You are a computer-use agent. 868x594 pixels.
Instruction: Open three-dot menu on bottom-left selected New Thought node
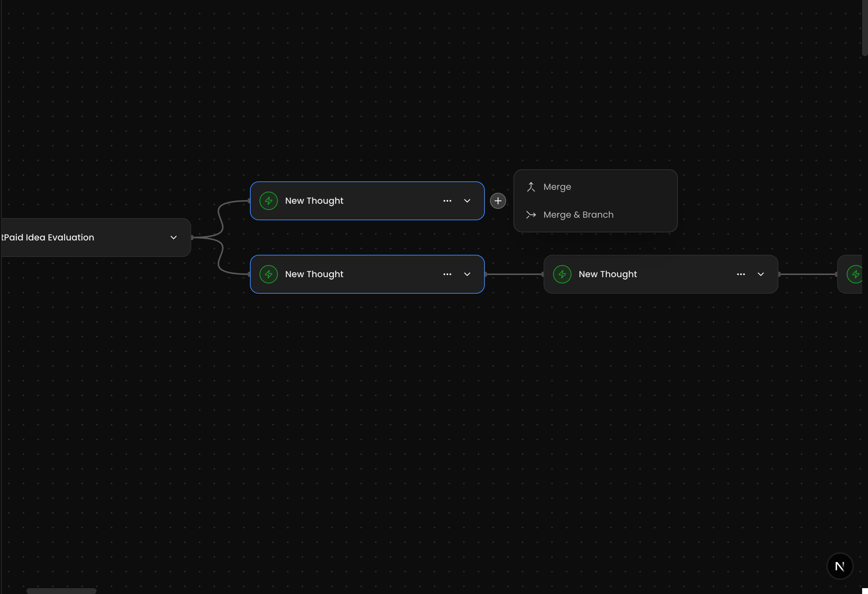click(x=447, y=274)
